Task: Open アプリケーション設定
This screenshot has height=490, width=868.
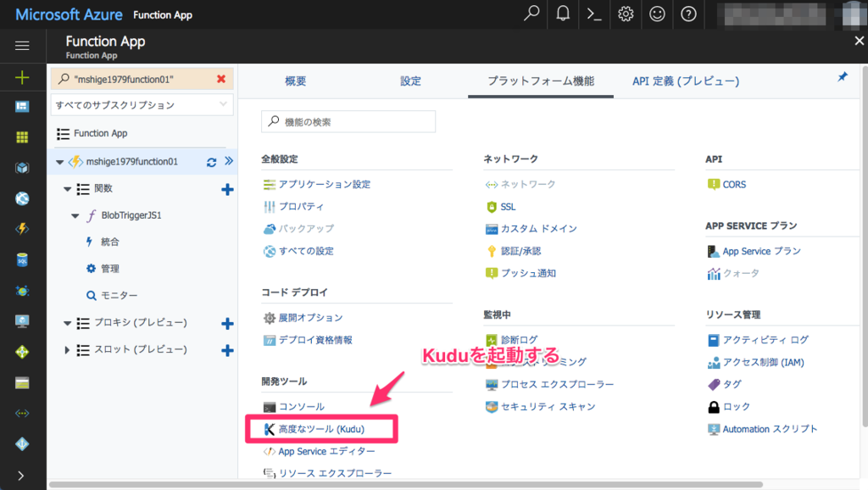Action: click(325, 184)
